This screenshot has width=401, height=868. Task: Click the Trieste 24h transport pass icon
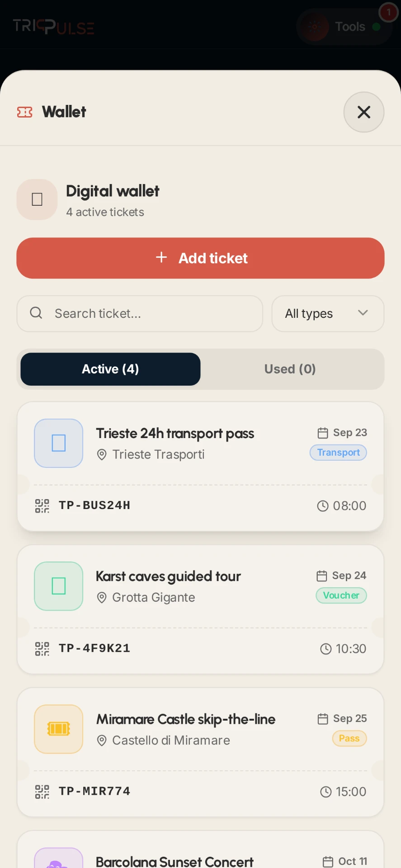pyautogui.click(x=59, y=443)
